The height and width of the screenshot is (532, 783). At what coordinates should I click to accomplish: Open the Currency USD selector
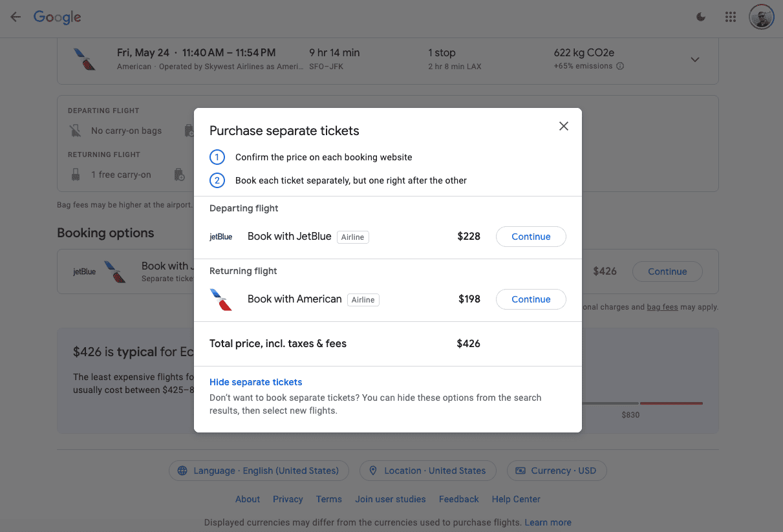coord(556,471)
